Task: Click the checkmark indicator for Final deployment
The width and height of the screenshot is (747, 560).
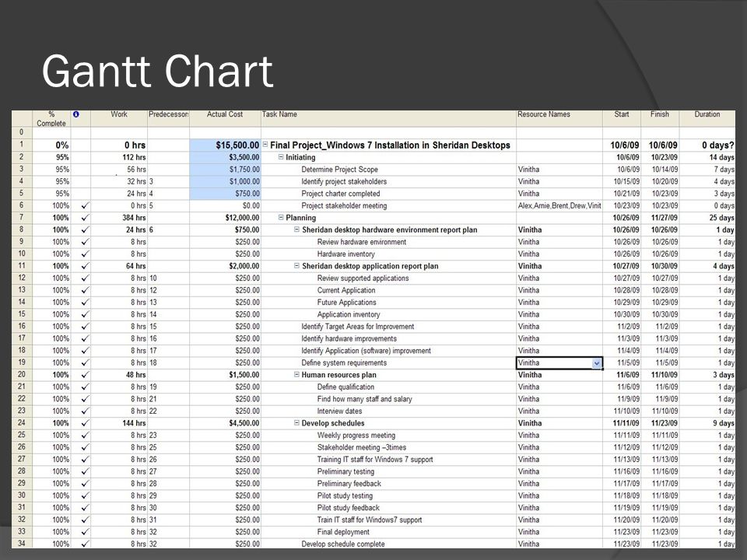Action: pyautogui.click(x=85, y=532)
